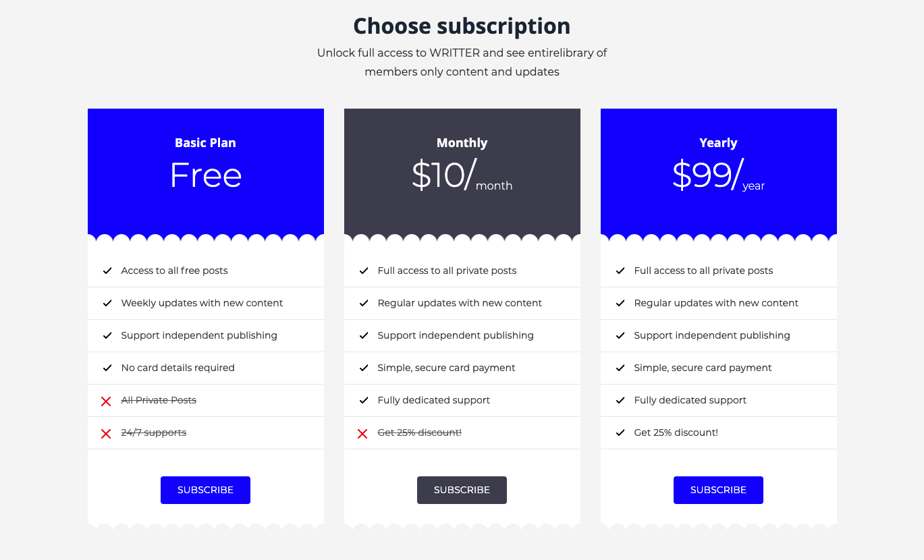Click red X by Monthly 25% discount
Screen dimensions: 924x560
click(x=362, y=433)
